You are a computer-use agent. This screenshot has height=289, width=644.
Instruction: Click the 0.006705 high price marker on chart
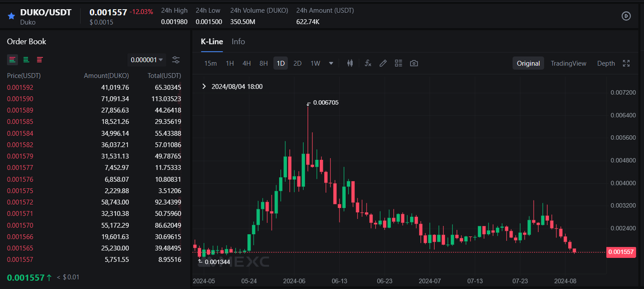326,102
